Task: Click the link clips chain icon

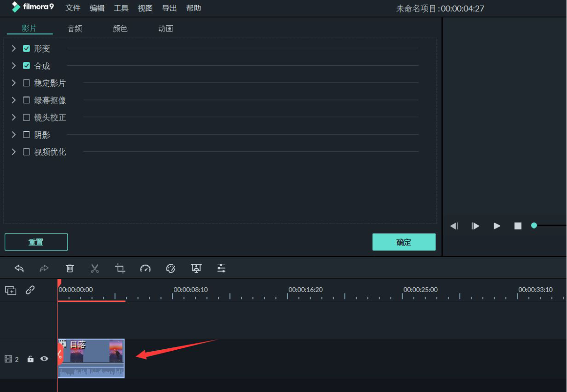Action: pos(30,290)
